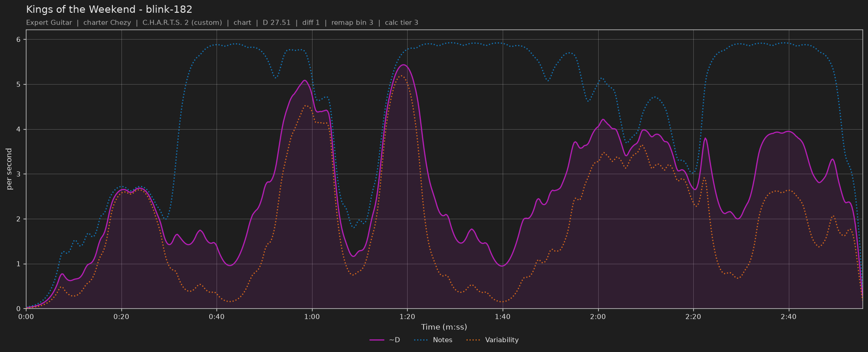The width and height of the screenshot is (868, 352).
Task: Click the purple ~D line swatch in legend
Action: (x=377, y=340)
